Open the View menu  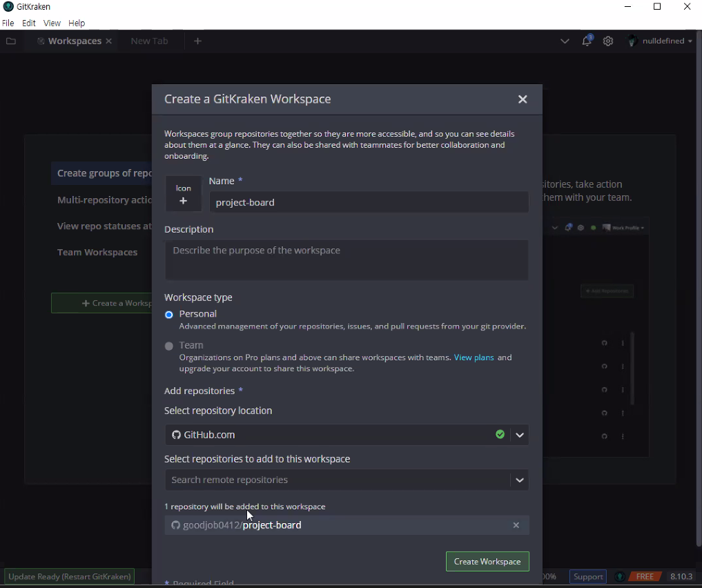point(52,23)
